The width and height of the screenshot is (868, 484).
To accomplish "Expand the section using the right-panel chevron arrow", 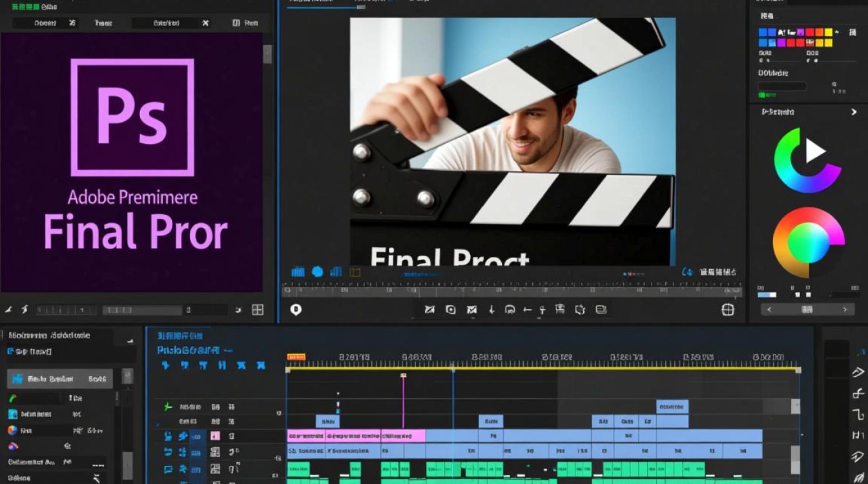I will point(854,112).
